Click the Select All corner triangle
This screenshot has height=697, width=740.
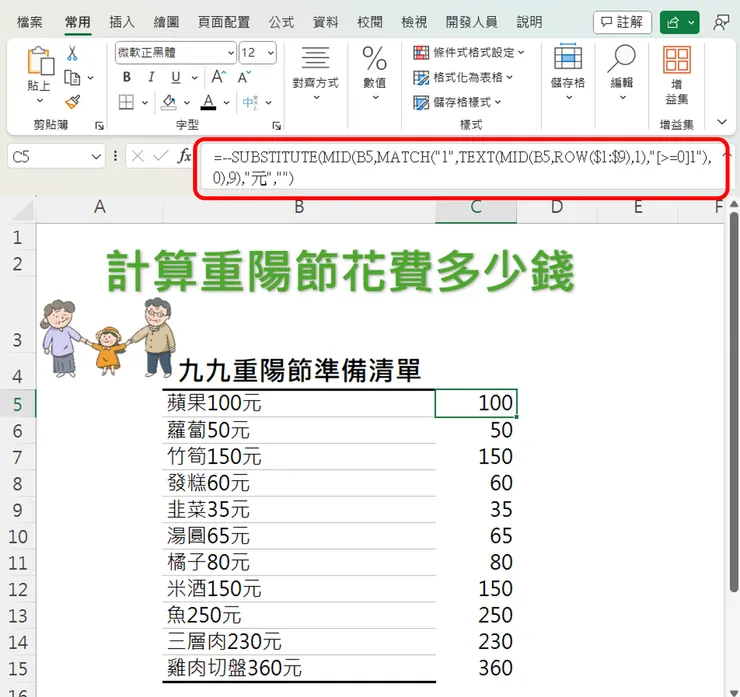click(23, 210)
